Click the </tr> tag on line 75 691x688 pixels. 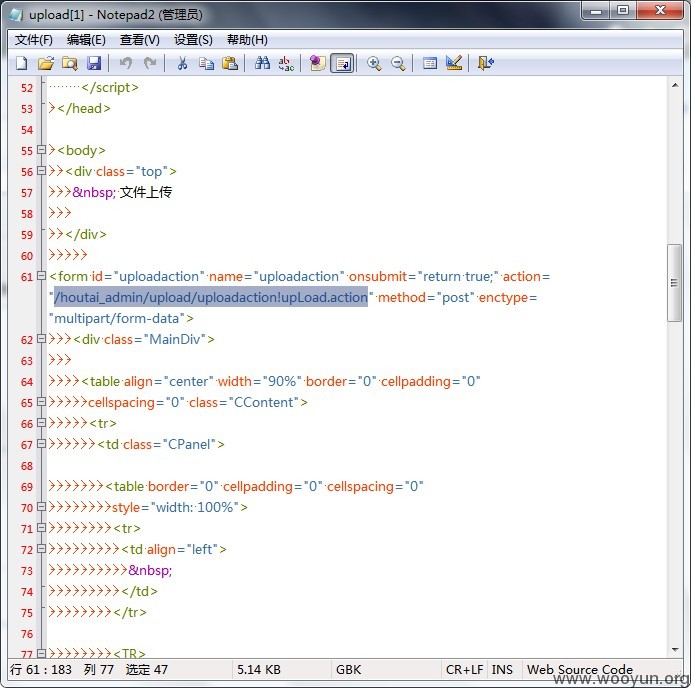130,612
